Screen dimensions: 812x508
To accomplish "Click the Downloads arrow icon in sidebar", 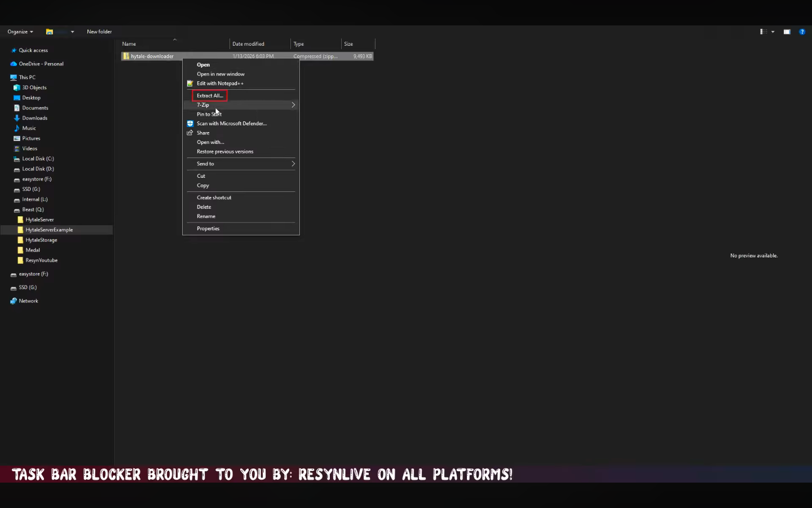I will tap(17, 118).
